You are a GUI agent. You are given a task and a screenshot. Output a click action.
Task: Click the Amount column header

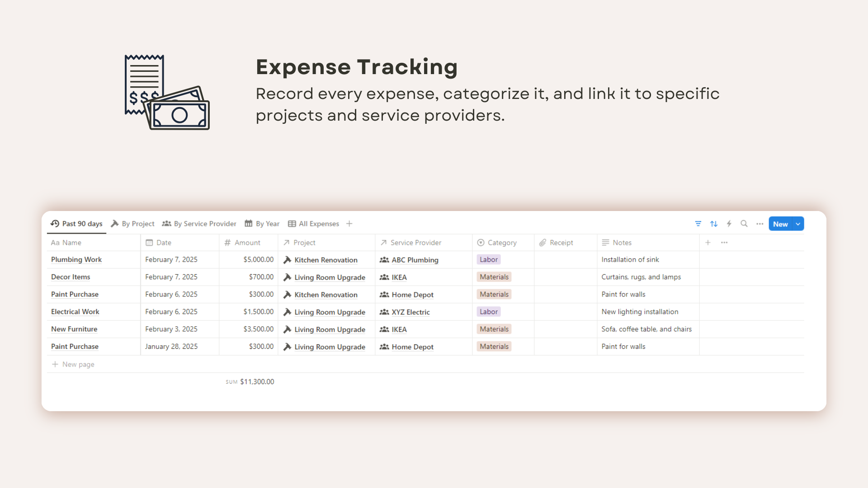pos(249,243)
